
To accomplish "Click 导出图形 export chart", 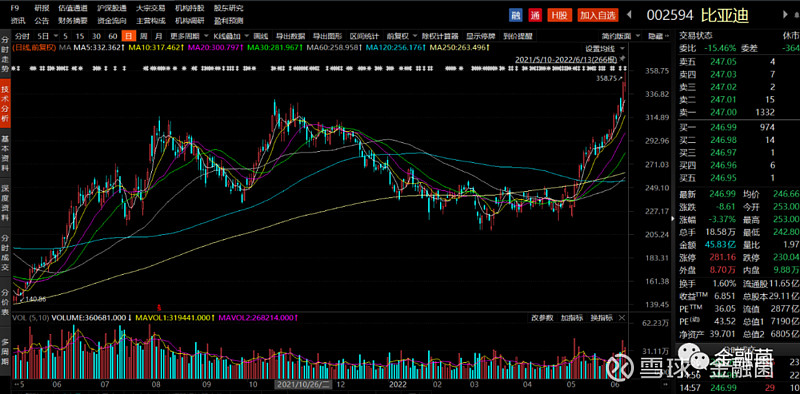I will pyautogui.click(x=327, y=36).
